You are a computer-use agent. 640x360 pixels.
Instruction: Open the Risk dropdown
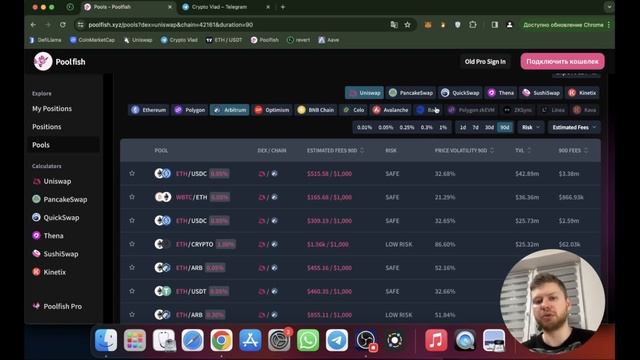pos(531,127)
